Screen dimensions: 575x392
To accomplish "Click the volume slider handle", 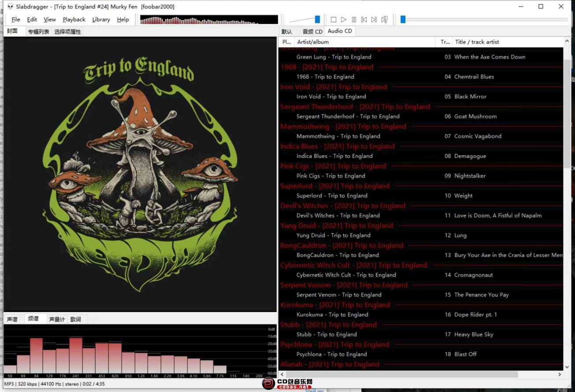I will 317,19.
